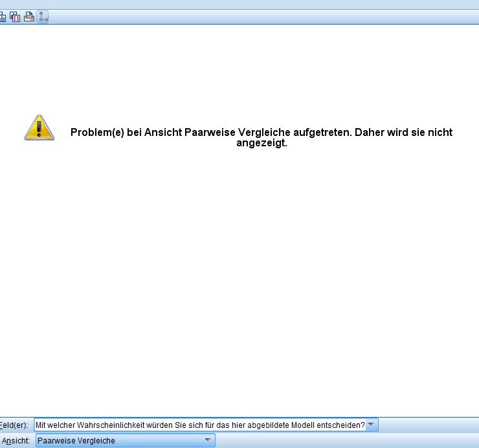The height and width of the screenshot is (448, 479).
Task: Click the 'Ansicht:' label
Action: (15, 440)
